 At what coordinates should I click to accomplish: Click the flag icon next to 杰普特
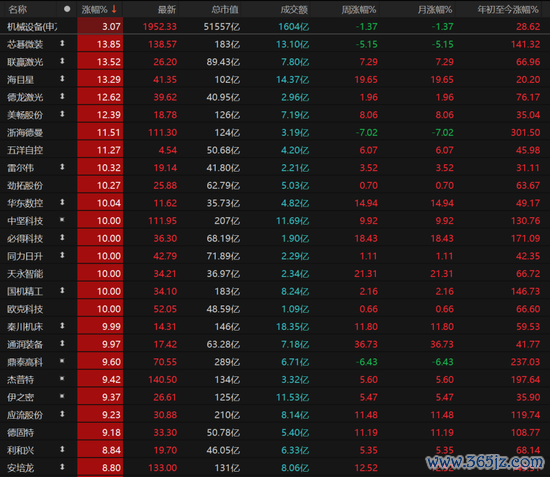(62, 378)
